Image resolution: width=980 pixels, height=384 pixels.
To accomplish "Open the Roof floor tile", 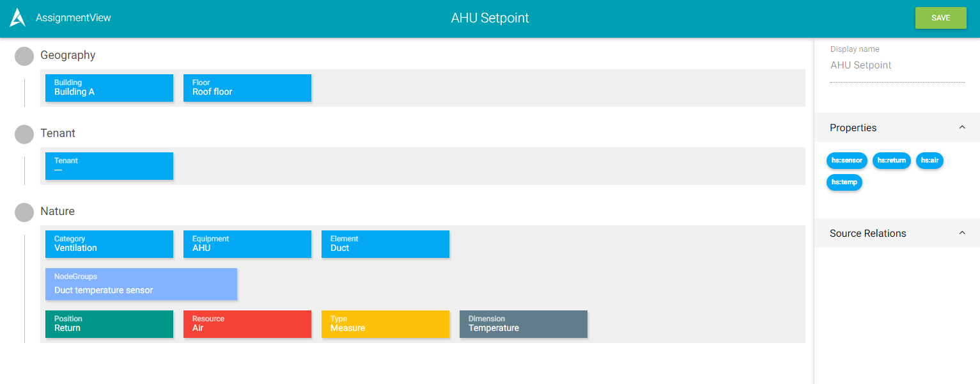I will tap(247, 88).
